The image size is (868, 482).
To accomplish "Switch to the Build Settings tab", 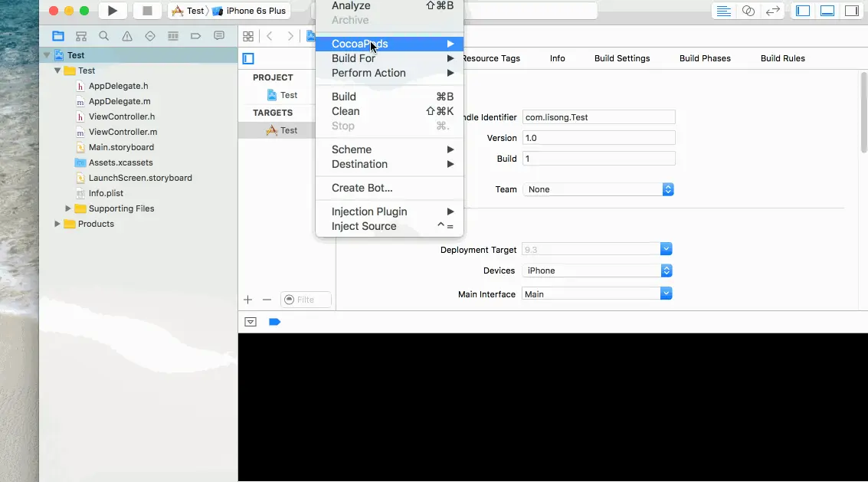I will (622, 58).
